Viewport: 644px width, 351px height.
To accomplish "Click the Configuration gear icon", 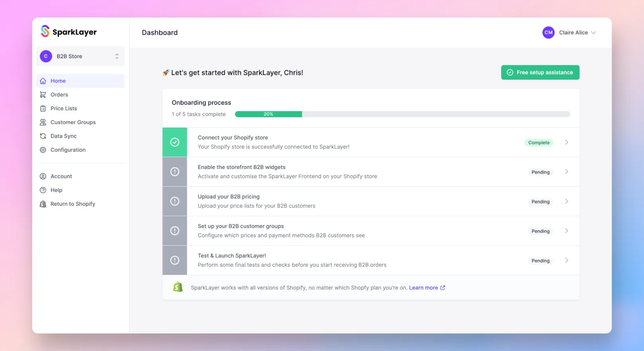I will click(43, 150).
